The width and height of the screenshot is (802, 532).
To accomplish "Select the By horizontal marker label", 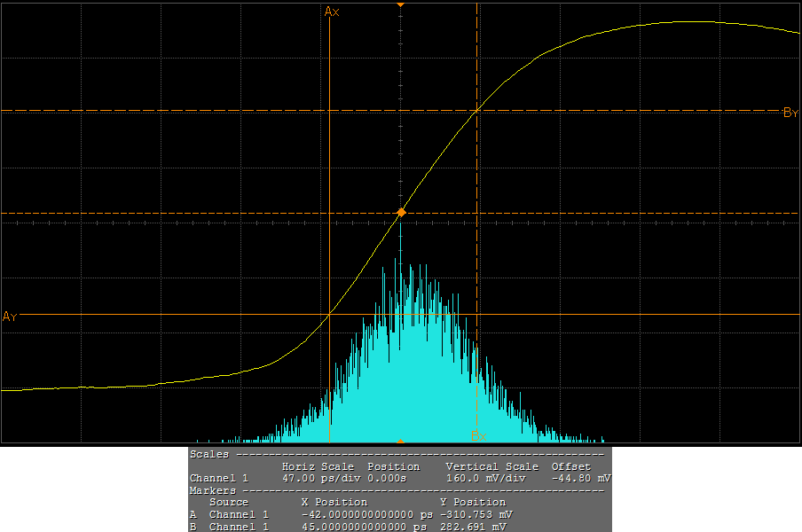I will click(790, 113).
